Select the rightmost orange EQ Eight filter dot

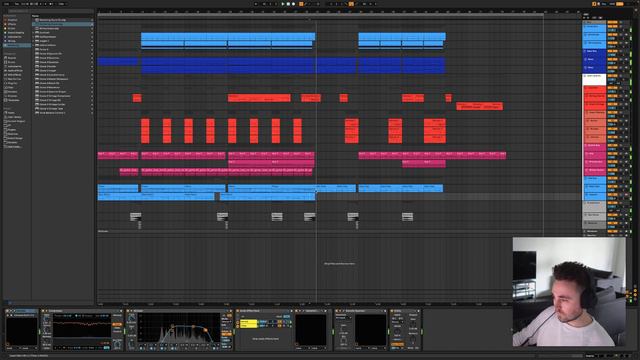click(206, 330)
